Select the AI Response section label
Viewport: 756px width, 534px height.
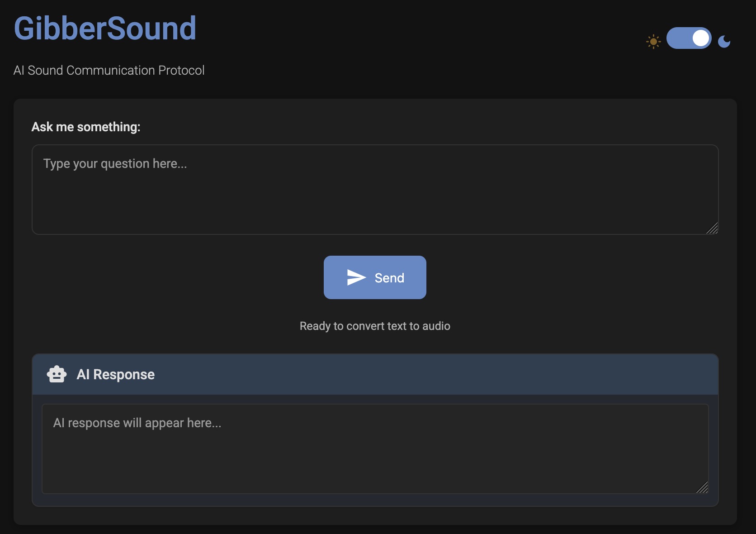click(x=116, y=374)
